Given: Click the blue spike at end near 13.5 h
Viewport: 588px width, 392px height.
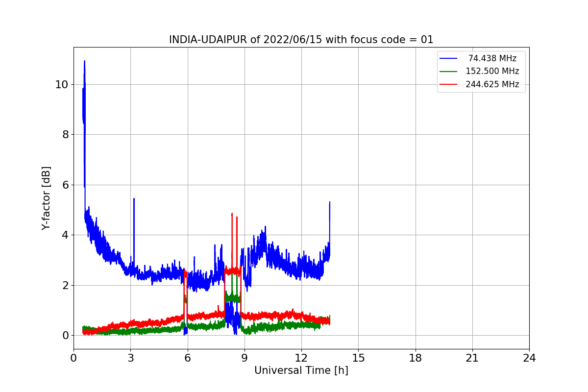Looking at the screenshot, I should [x=330, y=202].
